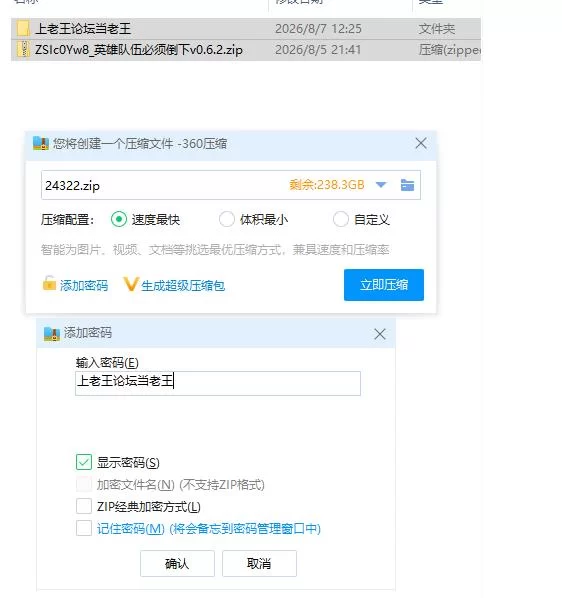Cancel the password dialog with 取消
The width and height of the screenshot is (562, 598).
[259, 563]
